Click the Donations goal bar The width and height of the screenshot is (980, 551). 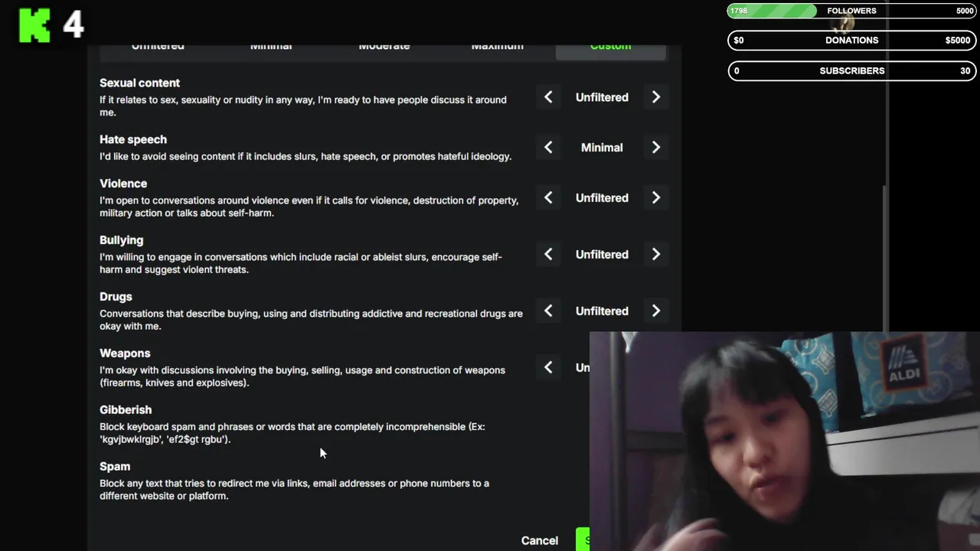(851, 41)
